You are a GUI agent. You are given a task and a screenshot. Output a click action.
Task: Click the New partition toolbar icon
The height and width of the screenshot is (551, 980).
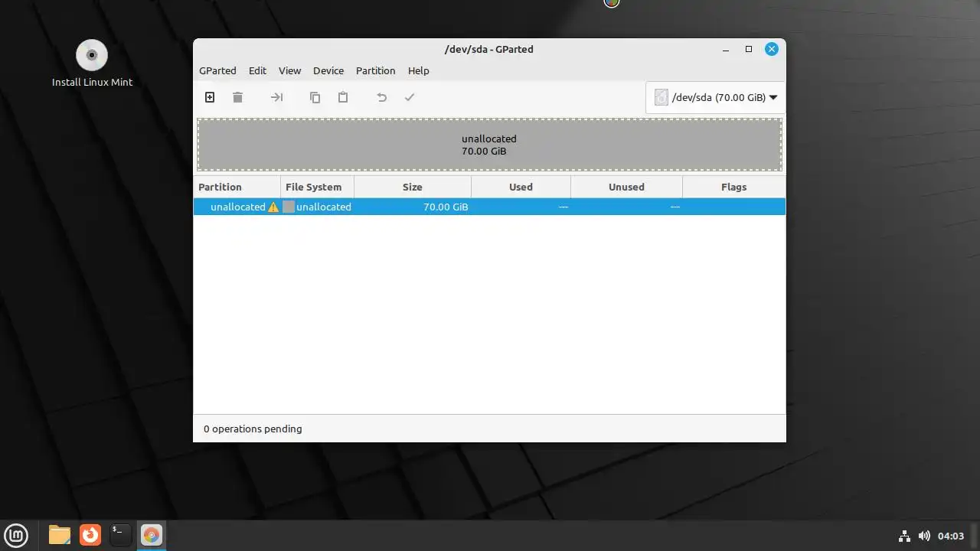[210, 97]
